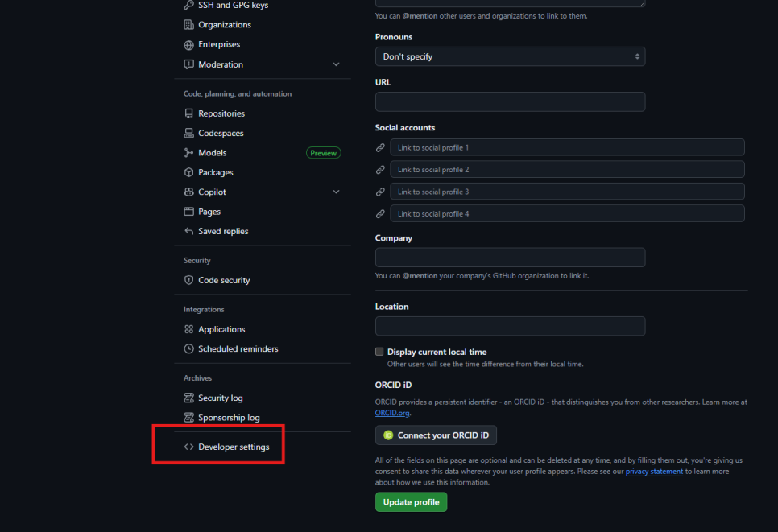
Task: Expand the Copilot section chevron
Action: click(x=337, y=192)
